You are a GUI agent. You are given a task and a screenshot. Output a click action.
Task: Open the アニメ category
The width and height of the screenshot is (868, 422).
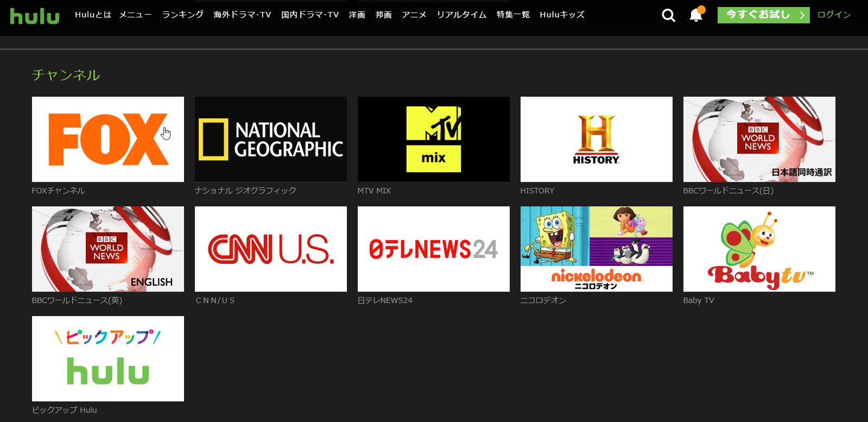click(x=414, y=15)
